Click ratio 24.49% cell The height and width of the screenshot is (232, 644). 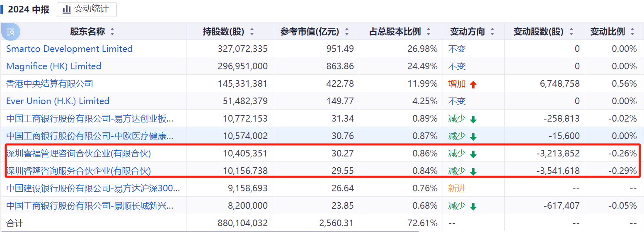(422, 66)
